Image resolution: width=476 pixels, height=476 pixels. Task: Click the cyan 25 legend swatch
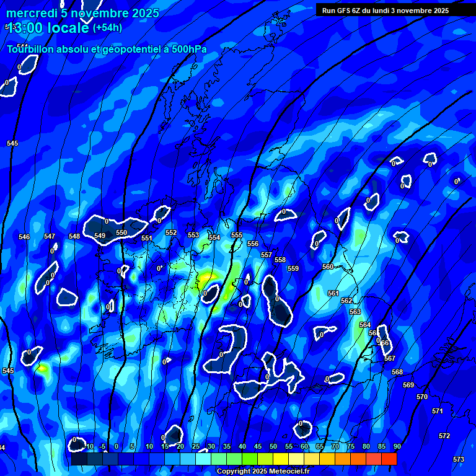(x=188, y=459)
